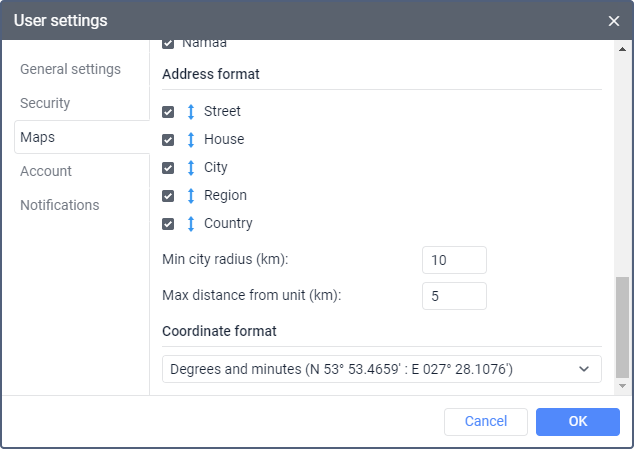Open the Coordinate format dropdown
This screenshot has width=634, height=449.
pos(370,369)
